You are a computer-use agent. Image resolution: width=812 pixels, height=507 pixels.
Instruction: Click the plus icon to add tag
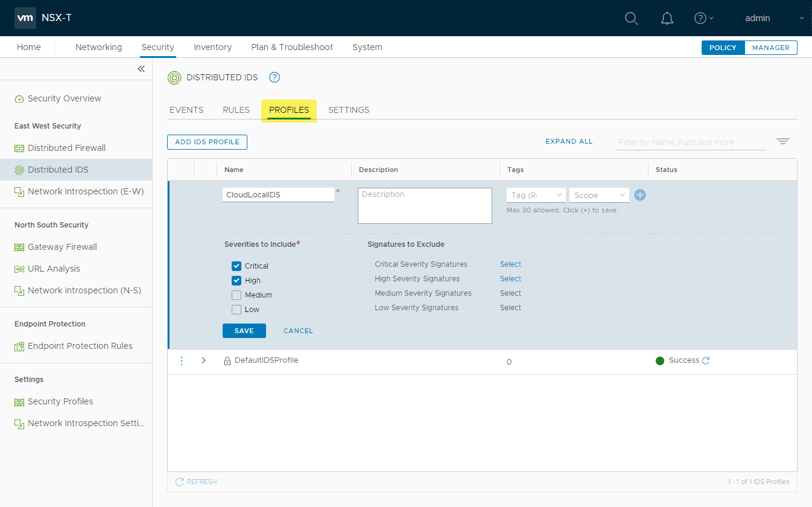click(640, 195)
